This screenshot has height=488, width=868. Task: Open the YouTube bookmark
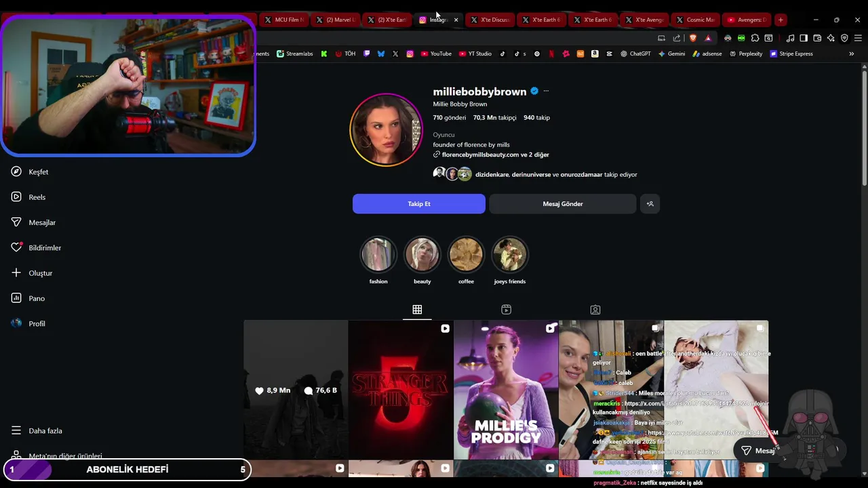pyautogui.click(x=436, y=54)
